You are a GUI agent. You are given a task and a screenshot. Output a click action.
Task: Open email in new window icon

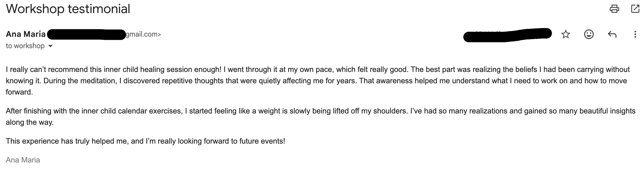pos(635,9)
